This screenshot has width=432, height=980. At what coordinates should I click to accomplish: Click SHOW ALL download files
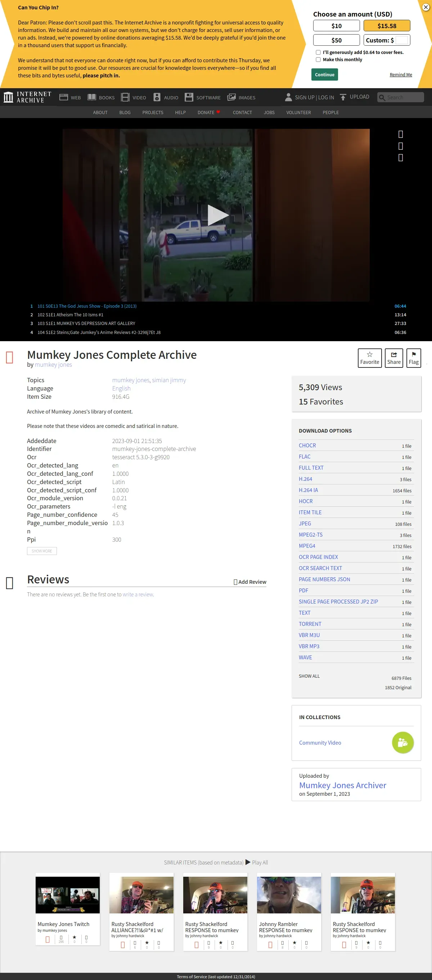coord(309,676)
